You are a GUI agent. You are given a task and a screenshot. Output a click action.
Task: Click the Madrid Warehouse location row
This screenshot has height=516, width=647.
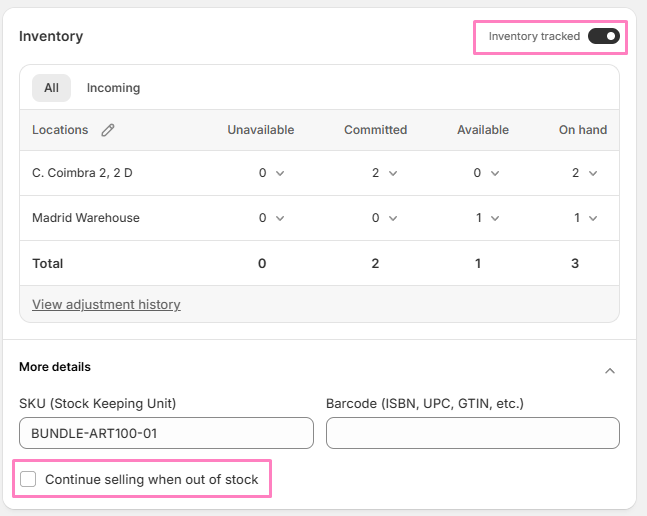(x=86, y=218)
